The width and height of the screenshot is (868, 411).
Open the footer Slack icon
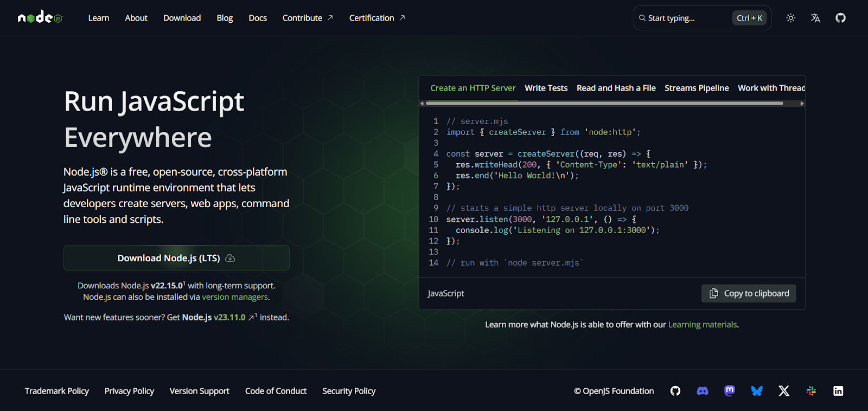point(811,391)
